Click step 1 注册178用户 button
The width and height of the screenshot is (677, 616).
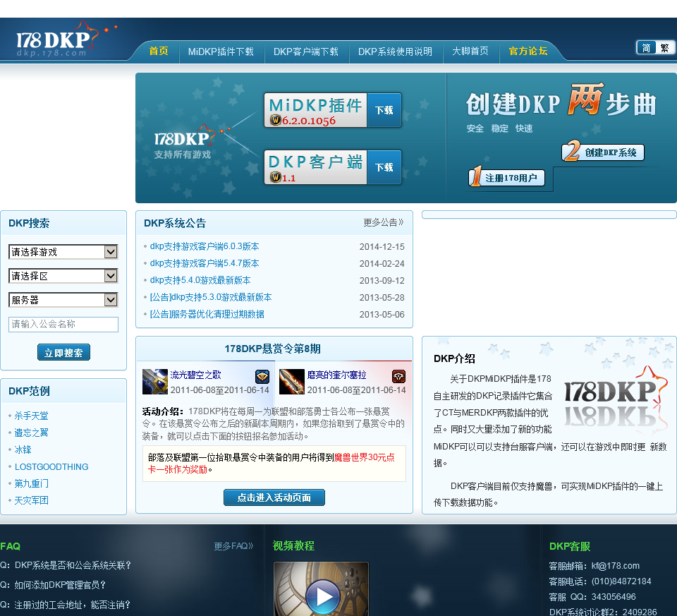[506, 178]
